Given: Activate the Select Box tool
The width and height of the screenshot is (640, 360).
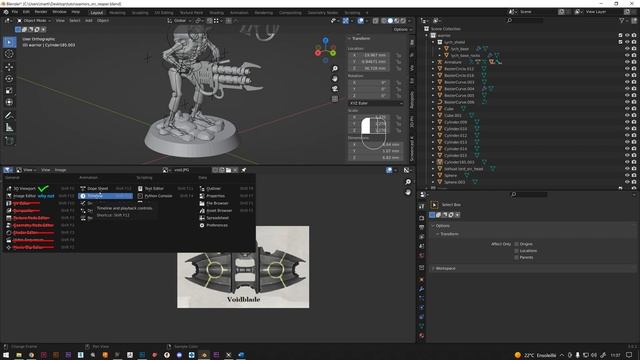Looking at the screenshot, I should coord(9,42).
